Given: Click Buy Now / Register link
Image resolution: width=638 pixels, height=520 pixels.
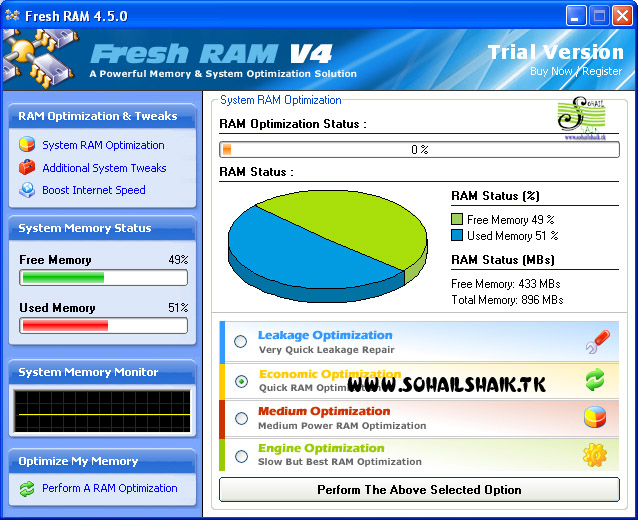Looking at the screenshot, I should [576, 71].
